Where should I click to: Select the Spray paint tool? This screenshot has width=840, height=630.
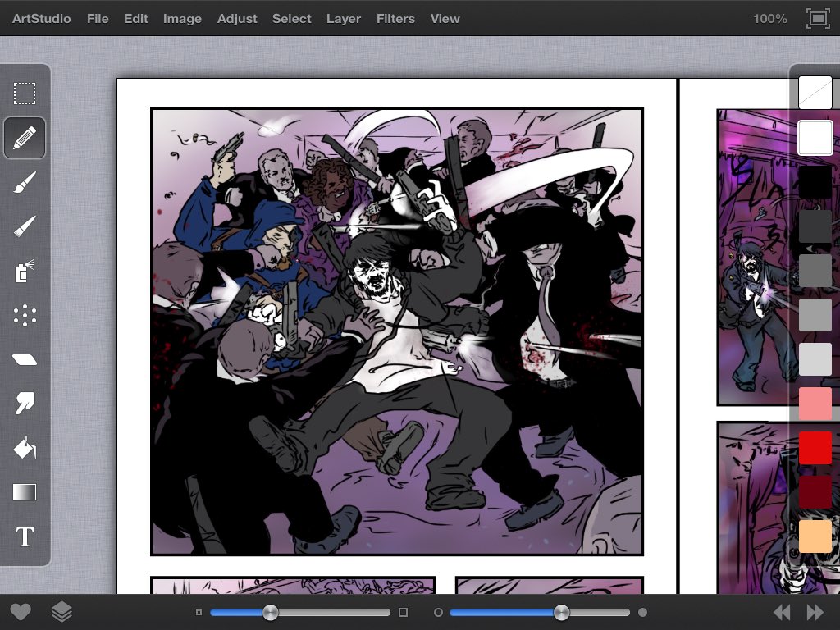pyautogui.click(x=25, y=271)
